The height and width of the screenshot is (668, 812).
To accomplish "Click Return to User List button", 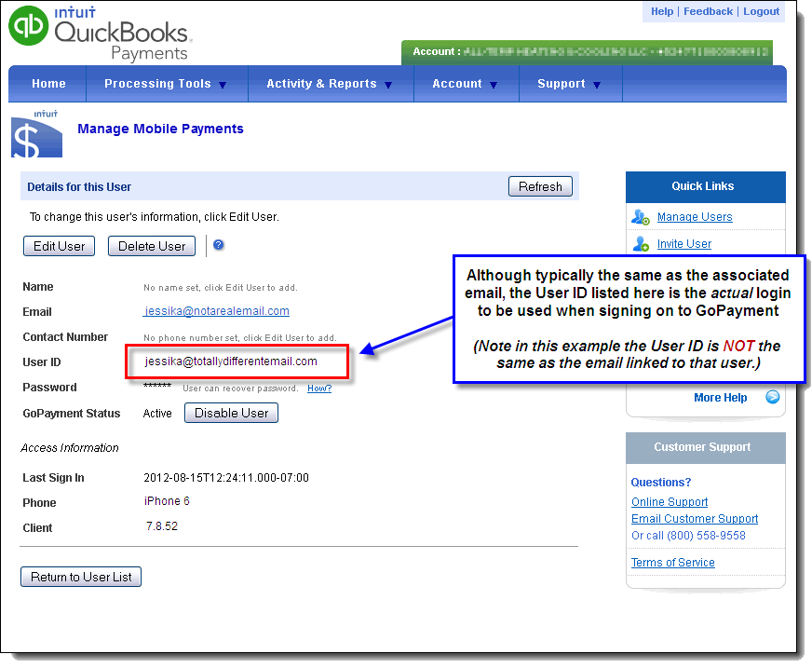I will pyautogui.click(x=81, y=577).
